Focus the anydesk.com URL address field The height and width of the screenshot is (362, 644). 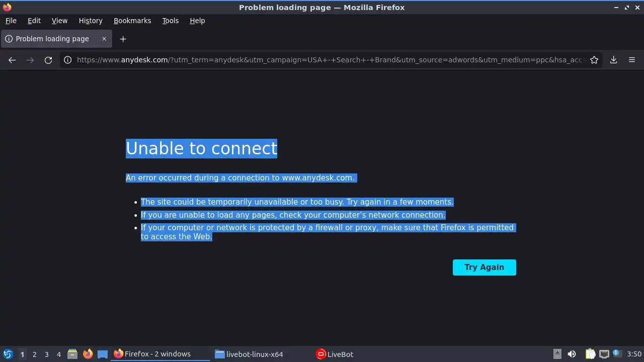pos(331,60)
